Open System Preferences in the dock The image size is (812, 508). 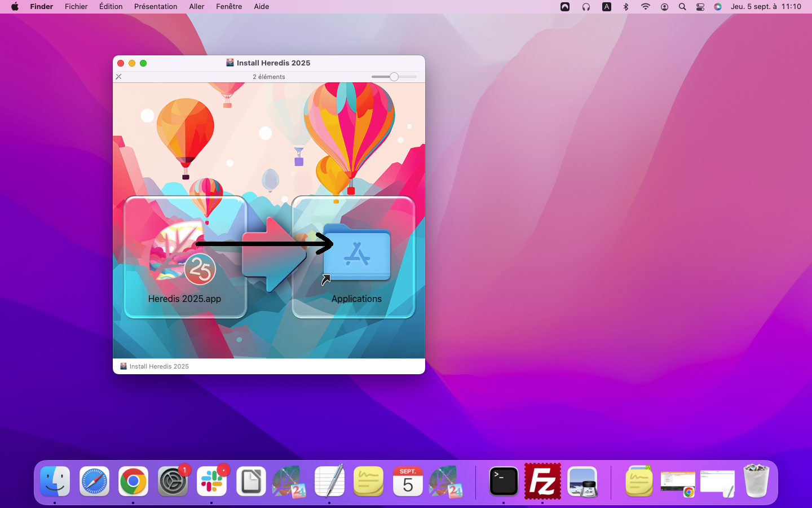(x=173, y=481)
